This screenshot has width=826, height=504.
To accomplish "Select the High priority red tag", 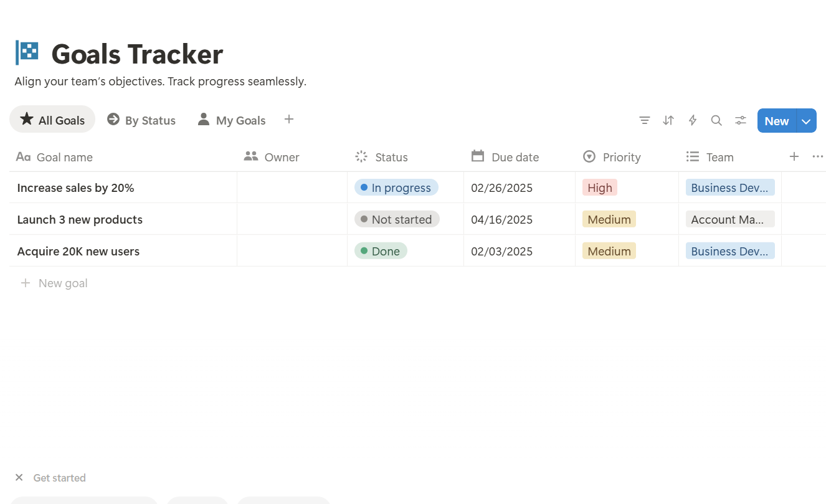I will [599, 187].
